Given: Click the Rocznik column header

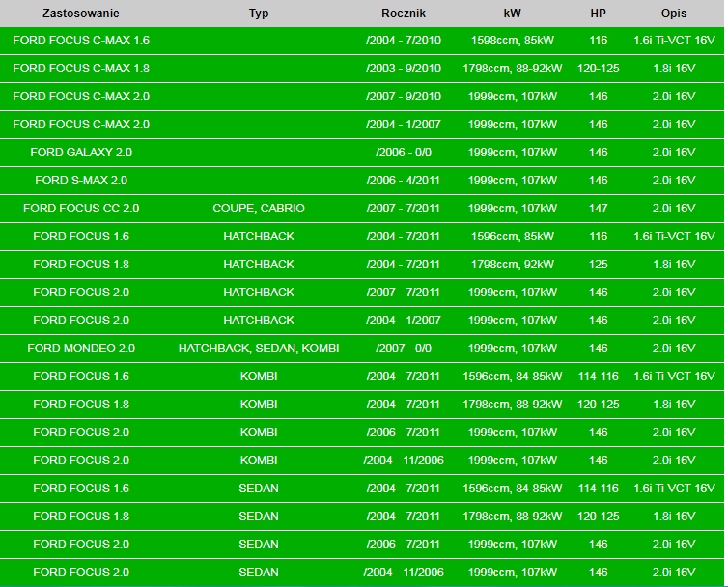Looking at the screenshot, I should (404, 13).
